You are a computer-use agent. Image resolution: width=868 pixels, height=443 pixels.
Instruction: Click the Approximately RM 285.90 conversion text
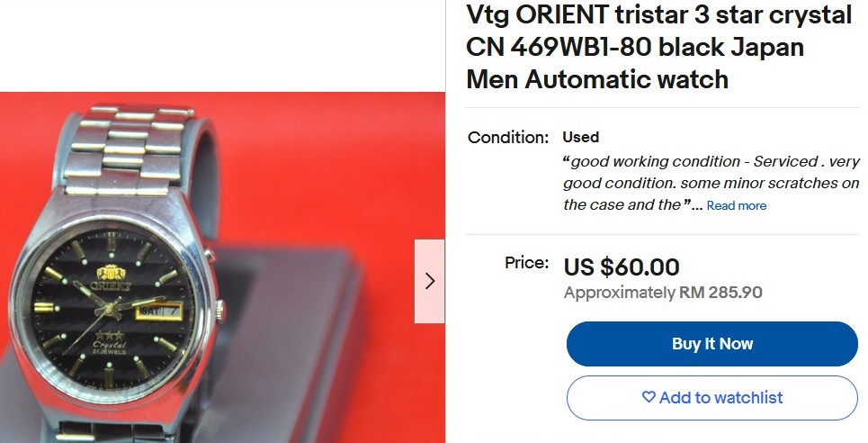663,293
